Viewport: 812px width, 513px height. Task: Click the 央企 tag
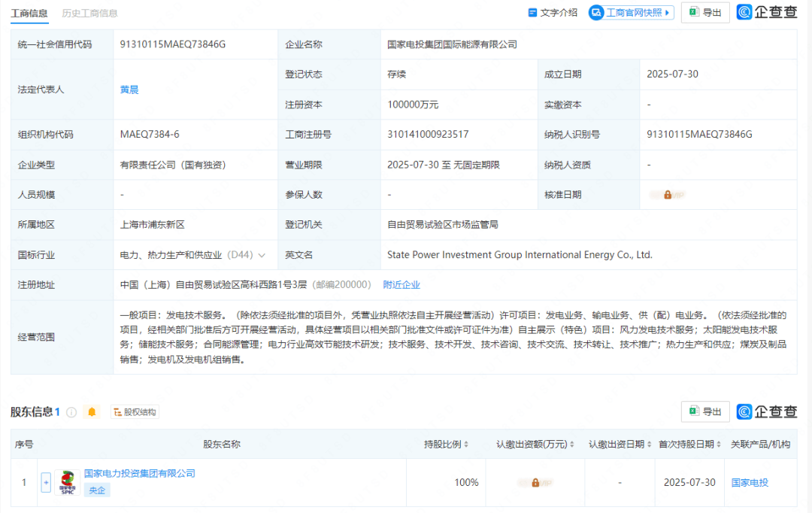[x=97, y=490]
